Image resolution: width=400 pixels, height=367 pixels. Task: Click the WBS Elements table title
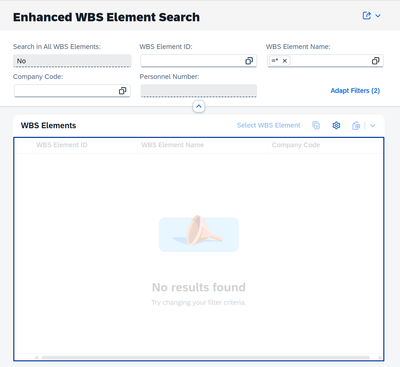[x=49, y=126]
